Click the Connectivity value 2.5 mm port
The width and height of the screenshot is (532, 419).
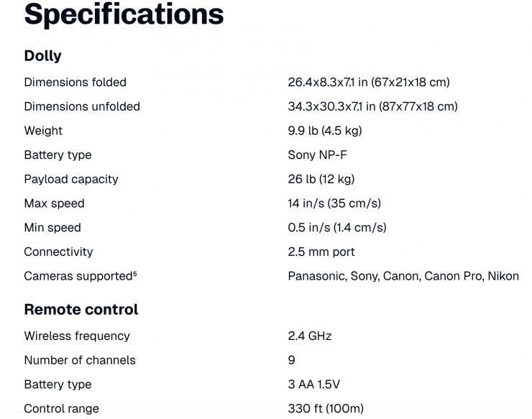(x=321, y=252)
